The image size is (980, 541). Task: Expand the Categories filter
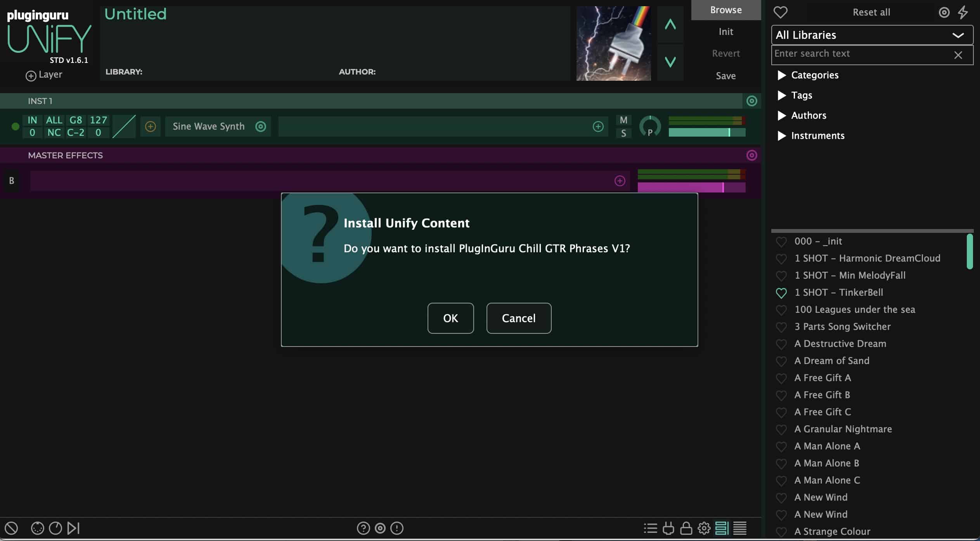tap(809, 75)
